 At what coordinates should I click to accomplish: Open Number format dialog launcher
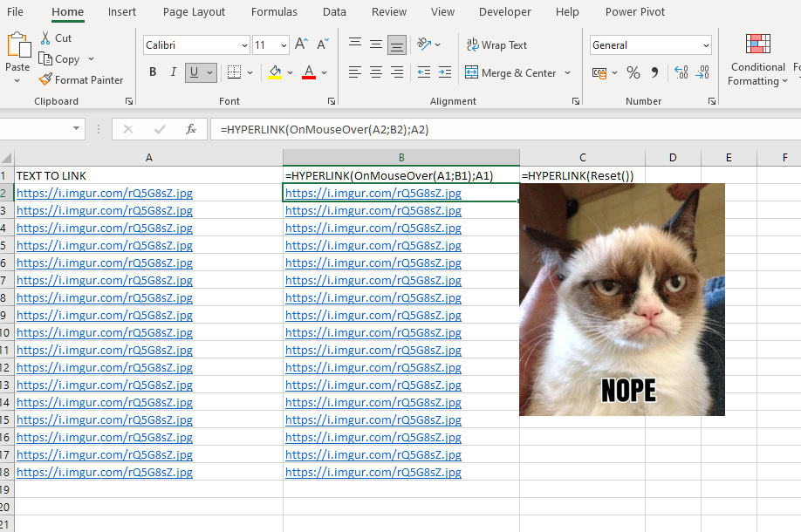click(712, 101)
